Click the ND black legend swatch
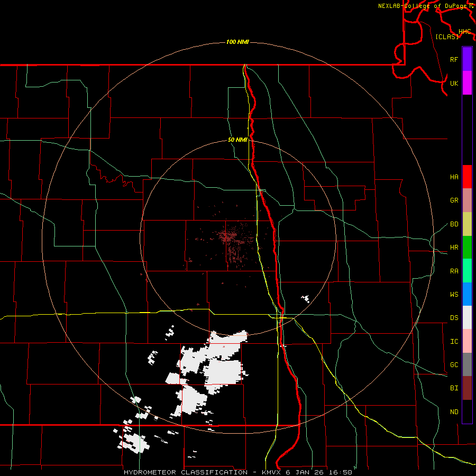Image resolution: width=476 pixels, height=476 pixels. pyautogui.click(x=467, y=411)
